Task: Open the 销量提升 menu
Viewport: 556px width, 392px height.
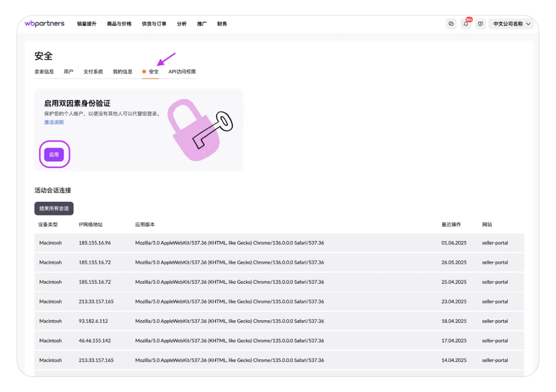Action: point(86,24)
